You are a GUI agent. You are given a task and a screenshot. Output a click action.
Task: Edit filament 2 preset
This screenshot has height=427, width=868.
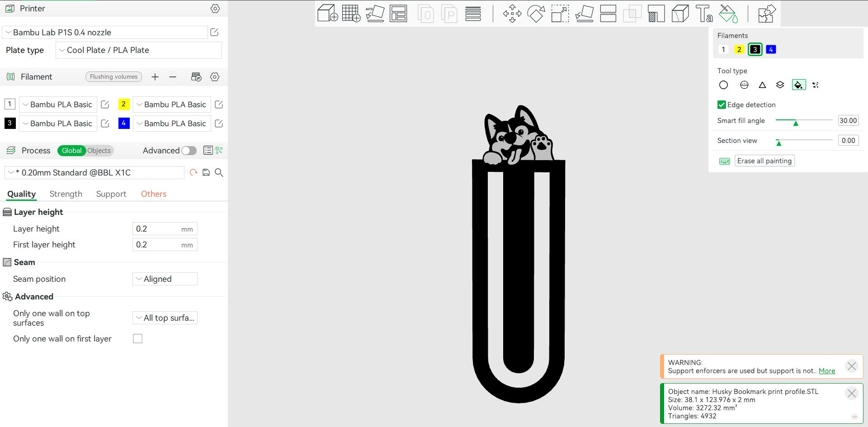[219, 104]
